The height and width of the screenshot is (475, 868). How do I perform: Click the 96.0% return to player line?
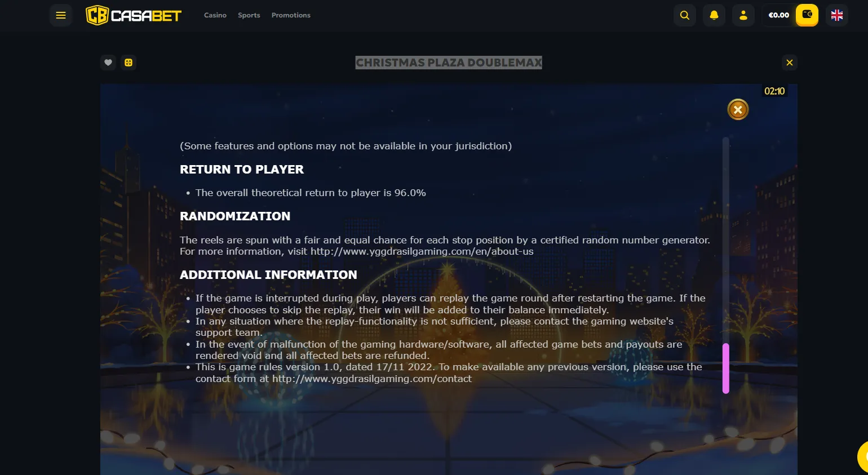coord(311,193)
